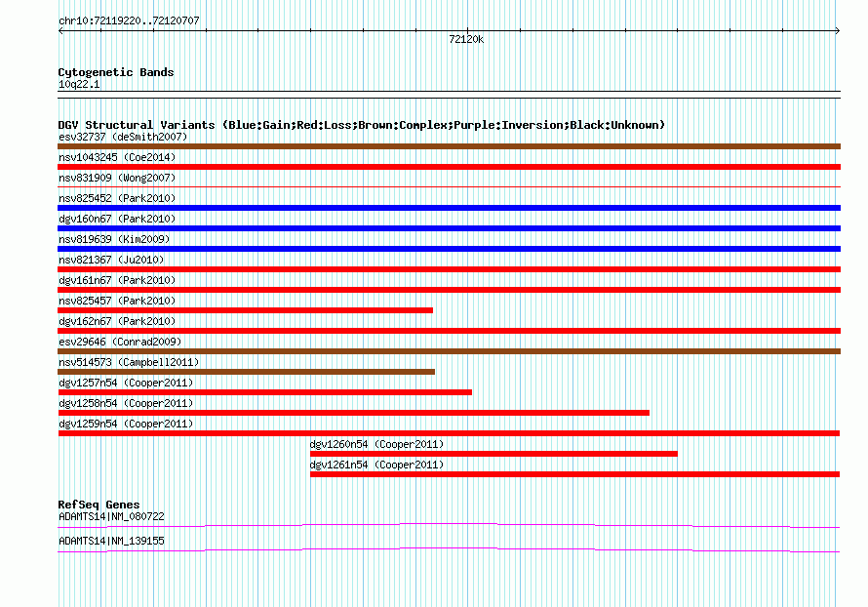The width and height of the screenshot is (868, 607).
Task: Open the ADAMTS14|NM_139155 gene label
Action: pyautogui.click(x=111, y=541)
